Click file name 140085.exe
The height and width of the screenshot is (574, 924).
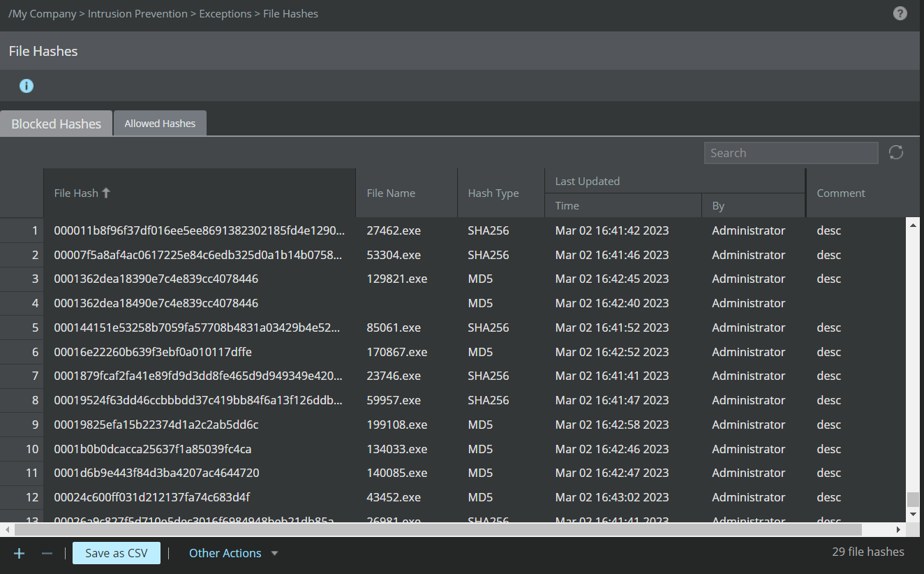397,473
